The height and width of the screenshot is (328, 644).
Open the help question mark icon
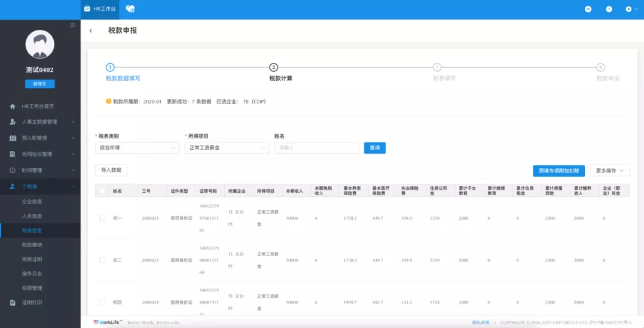[x=609, y=9]
